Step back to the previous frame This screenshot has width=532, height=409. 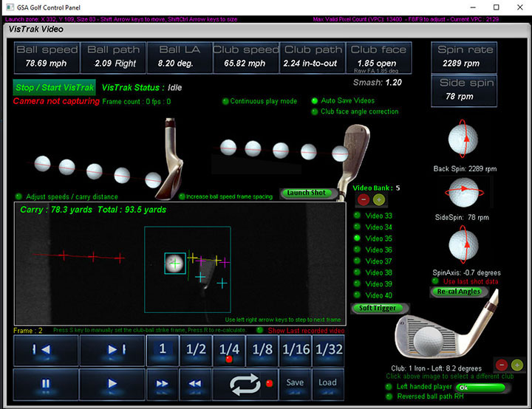(46, 350)
